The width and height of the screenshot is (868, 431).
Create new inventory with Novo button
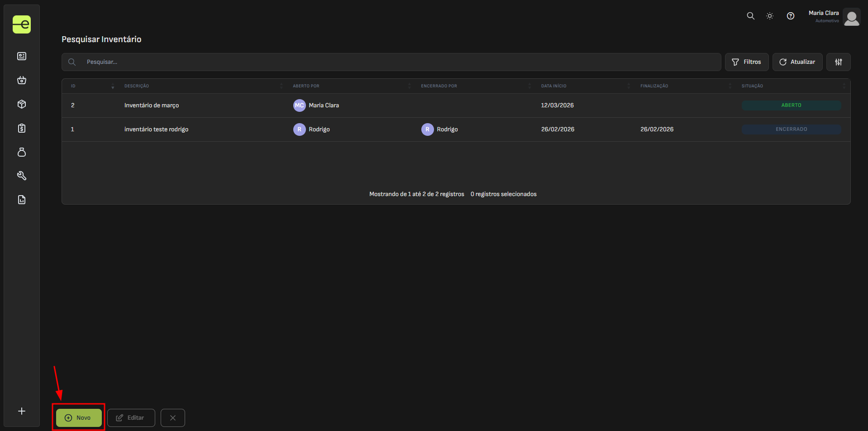click(x=79, y=417)
